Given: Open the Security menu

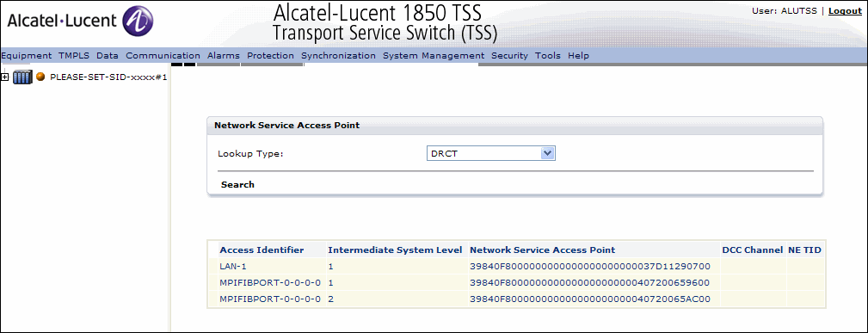Looking at the screenshot, I should coord(510,55).
